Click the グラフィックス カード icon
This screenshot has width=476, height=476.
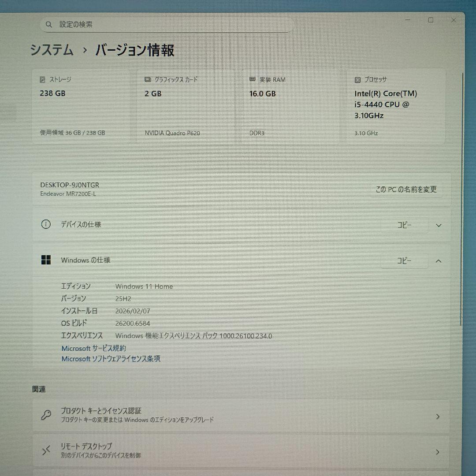[x=147, y=79]
